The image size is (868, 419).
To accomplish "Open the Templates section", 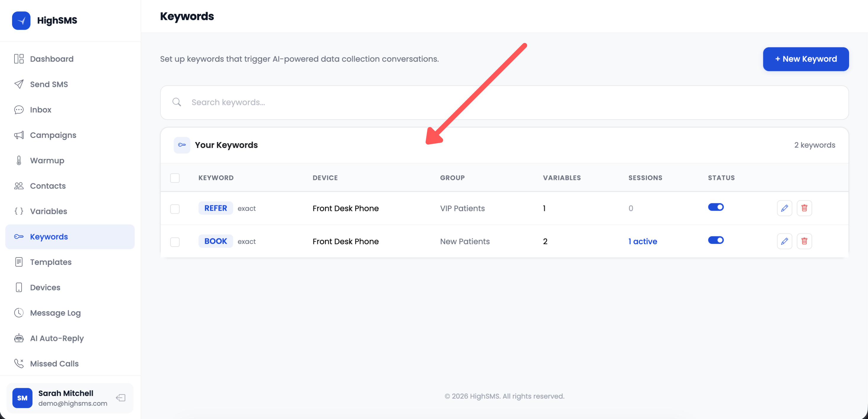I will [51, 262].
